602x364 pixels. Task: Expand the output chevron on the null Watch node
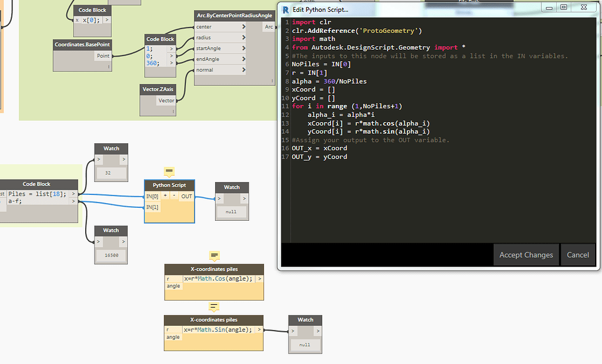(243, 198)
